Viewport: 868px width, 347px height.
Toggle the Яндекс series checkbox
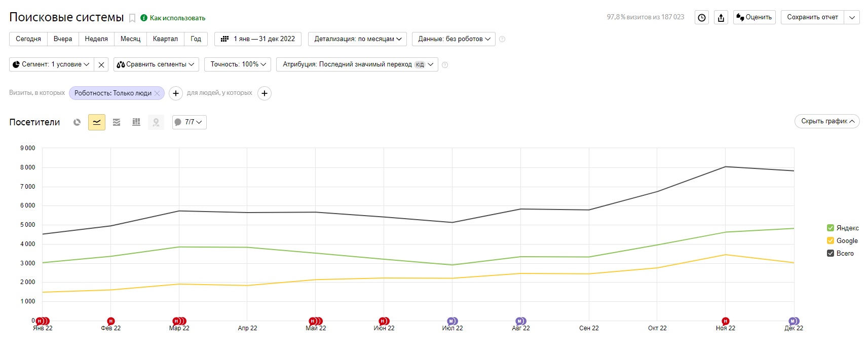(x=831, y=228)
